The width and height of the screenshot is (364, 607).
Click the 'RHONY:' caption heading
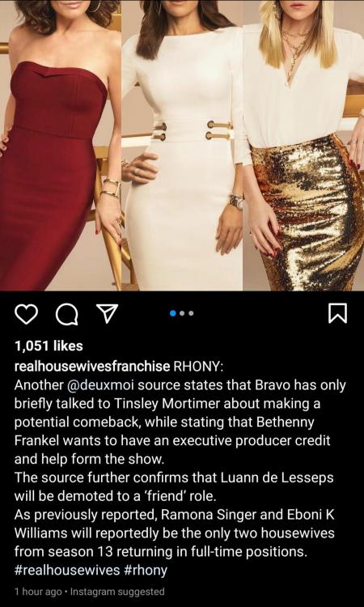(197, 367)
